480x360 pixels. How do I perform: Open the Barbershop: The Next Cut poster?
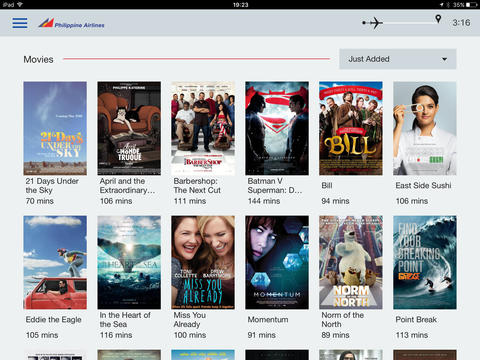click(203, 128)
